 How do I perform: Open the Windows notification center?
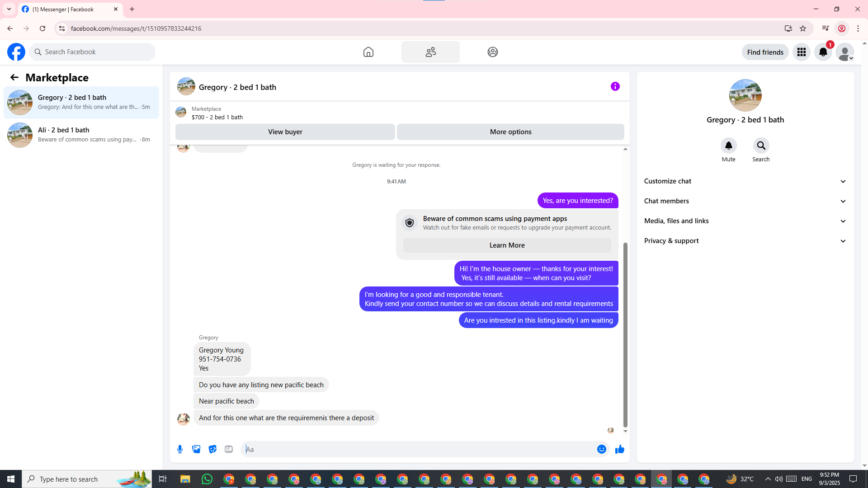[x=854, y=479]
